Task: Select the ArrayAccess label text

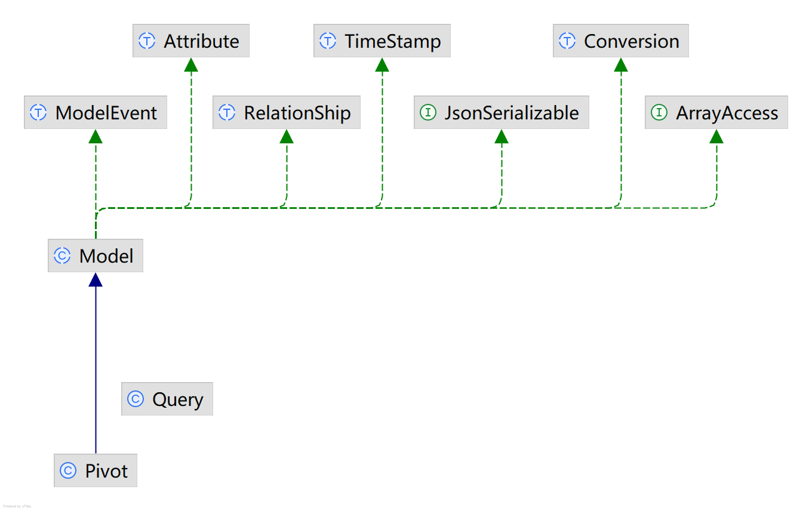Action: [x=727, y=113]
